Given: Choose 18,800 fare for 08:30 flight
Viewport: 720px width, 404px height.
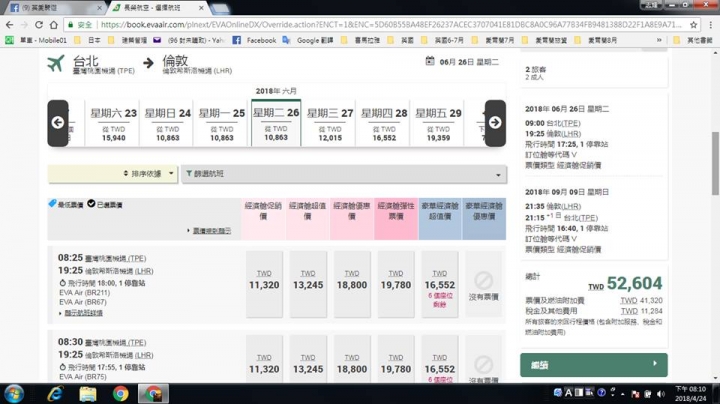Looking at the screenshot, I should pyautogui.click(x=352, y=360).
